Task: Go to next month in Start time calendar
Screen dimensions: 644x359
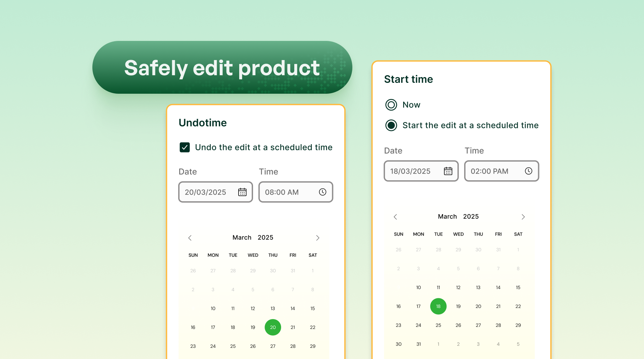Action: tap(523, 217)
